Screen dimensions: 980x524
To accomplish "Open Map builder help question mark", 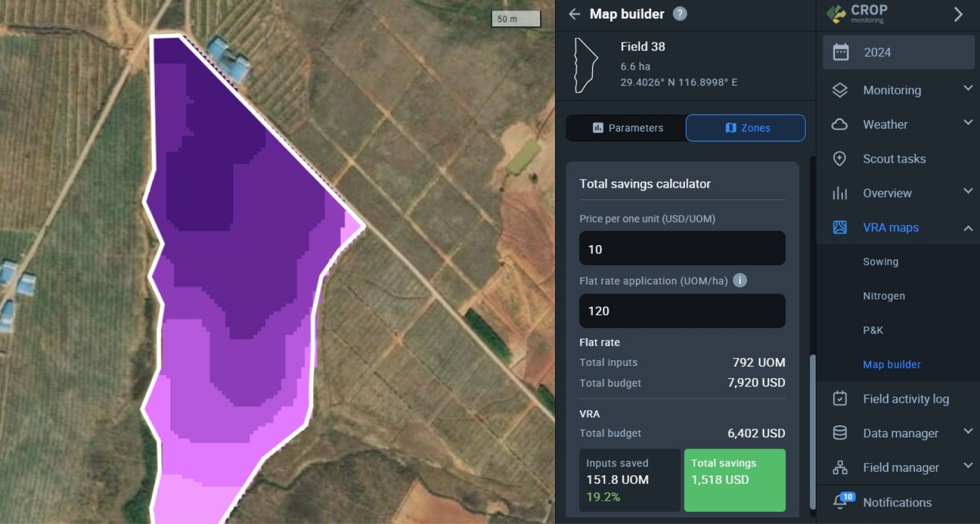I will click(x=680, y=14).
